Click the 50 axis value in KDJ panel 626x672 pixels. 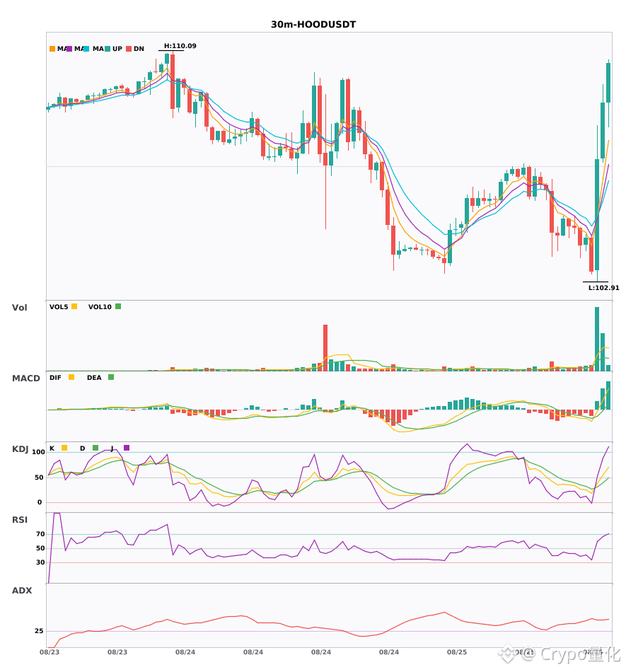(x=39, y=477)
